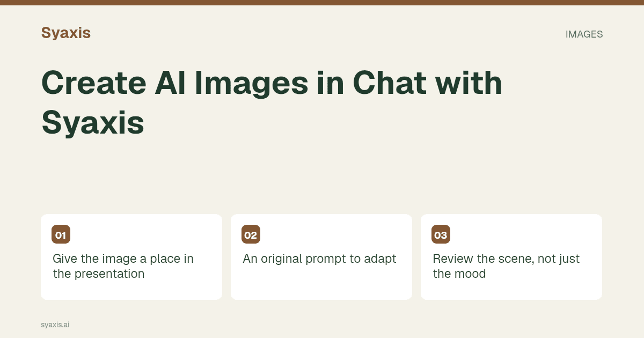Click "the mood" line in third card
Image resolution: width=644 pixels, height=338 pixels.
(x=459, y=274)
